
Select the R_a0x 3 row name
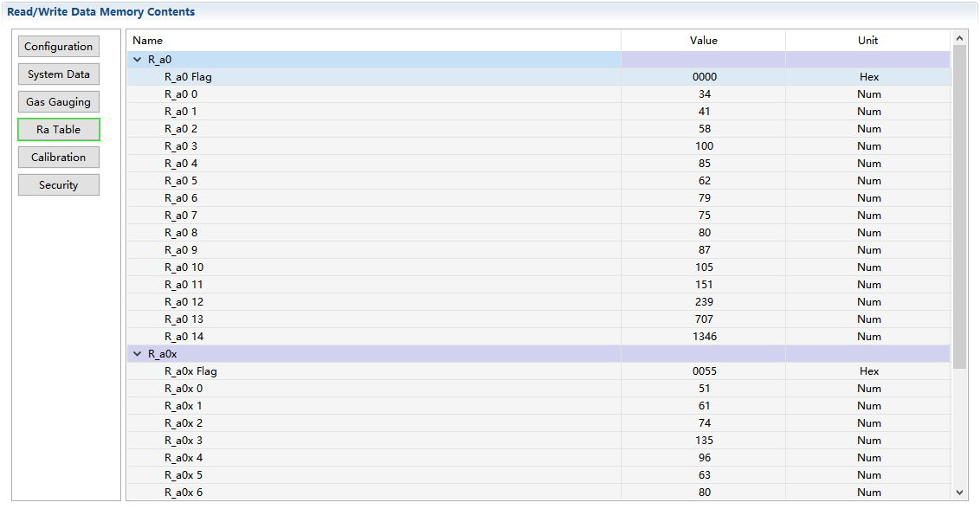(184, 441)
